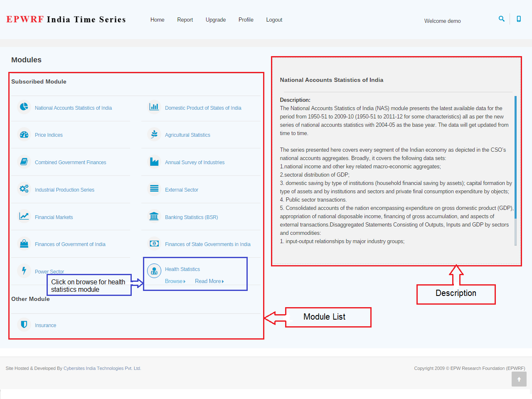Click the search magnifier icon in header
532x399 pixels.
coord(502,19)
